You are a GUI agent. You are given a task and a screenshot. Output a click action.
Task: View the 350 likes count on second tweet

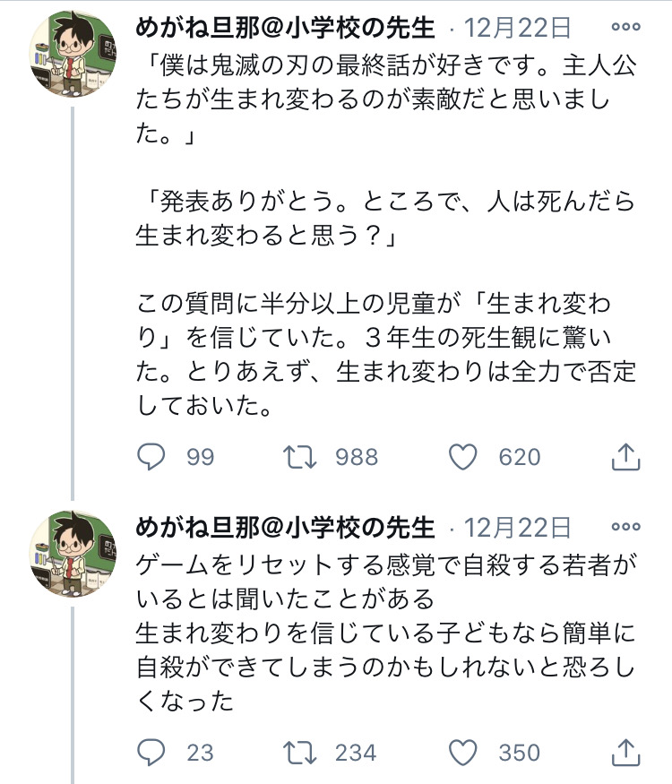click(x=520, y=752)
